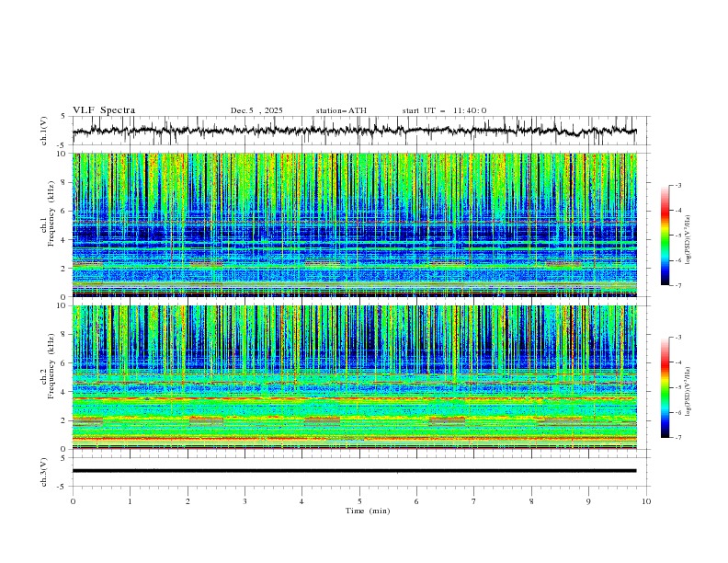728x563 pixels.
Task: Select the "ch.2 Frequency (kHz)" axis label
Action: pyautogui.click(x=48, y=365)
